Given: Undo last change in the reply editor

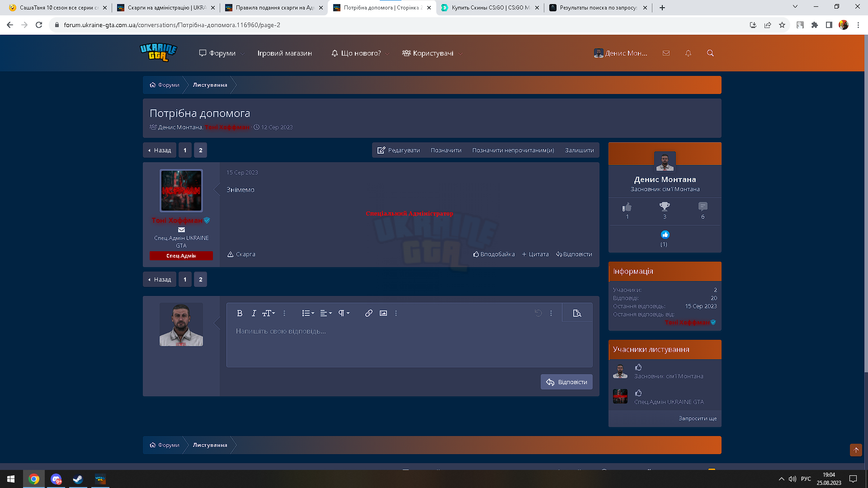Looking at the screenshot, I should (538, 313).
